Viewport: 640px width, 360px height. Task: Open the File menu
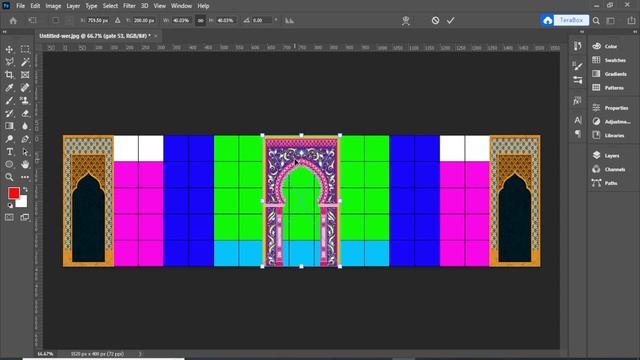tap(20, 6)
